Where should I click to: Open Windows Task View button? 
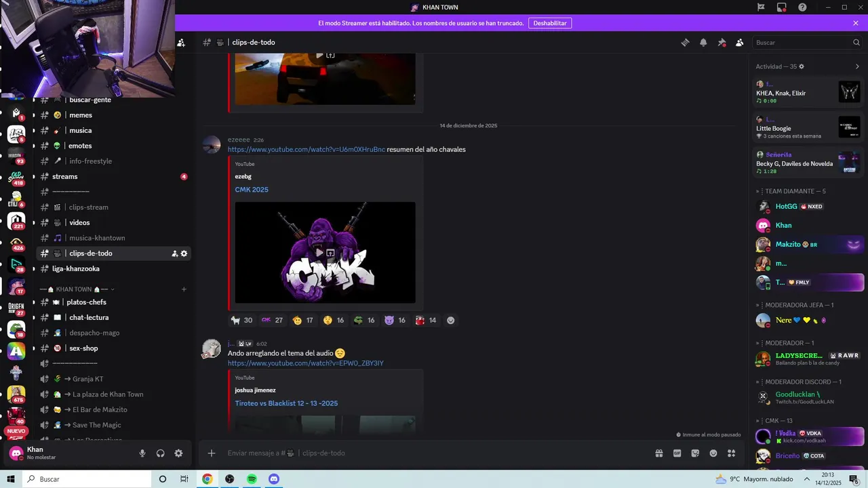[184, 479]
